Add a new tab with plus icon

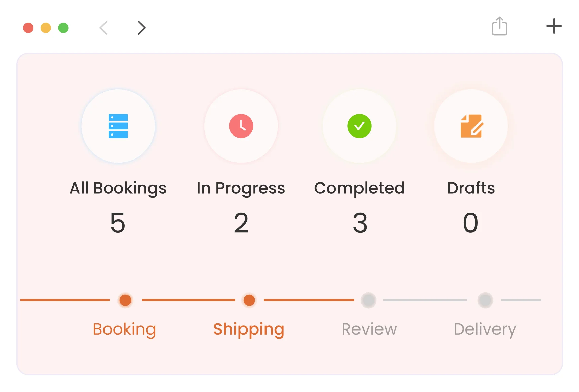(554, 26)
